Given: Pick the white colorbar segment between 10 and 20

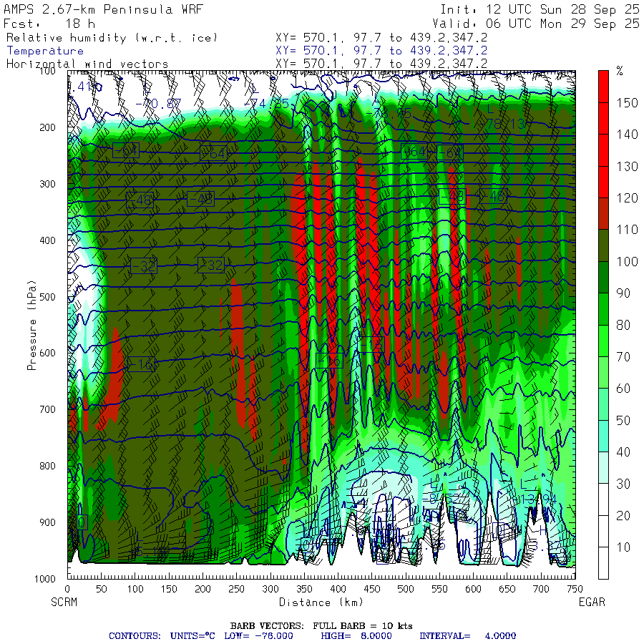Looking at the screenshot, I should coord(603,532).
